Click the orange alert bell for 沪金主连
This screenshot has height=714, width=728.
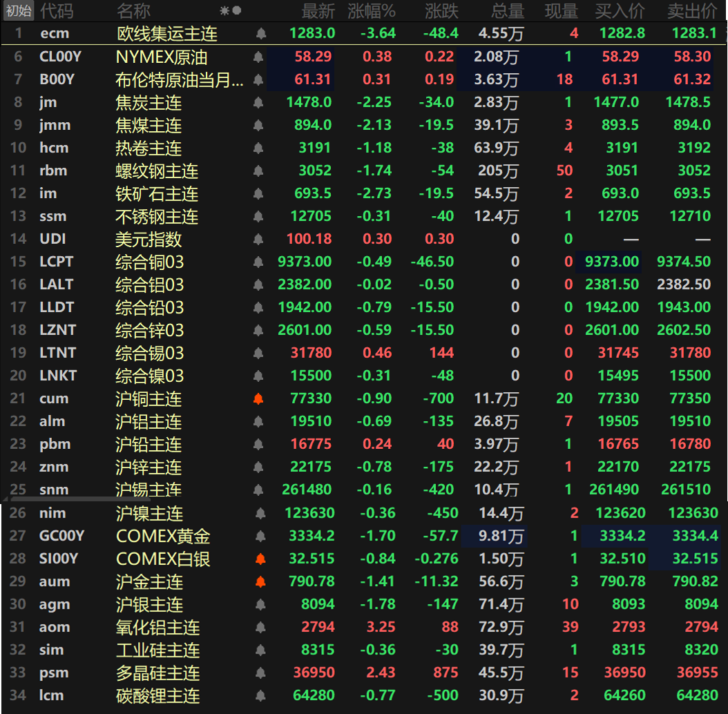(x=261, y=581)
